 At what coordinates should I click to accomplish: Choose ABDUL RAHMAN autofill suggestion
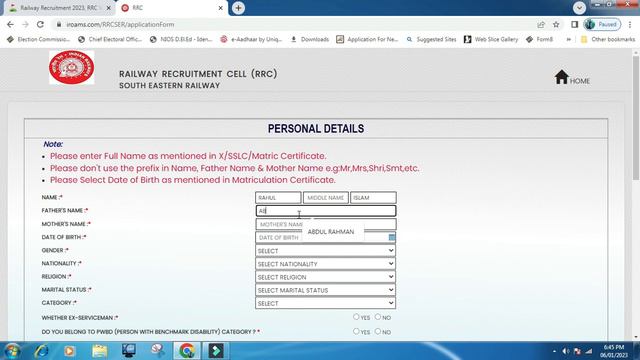(331, 231)
